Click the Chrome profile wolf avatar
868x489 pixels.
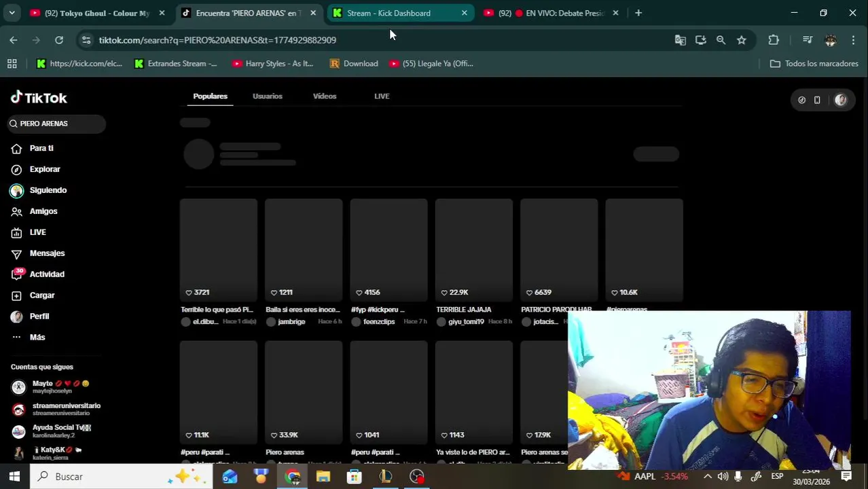click(830, 40)
